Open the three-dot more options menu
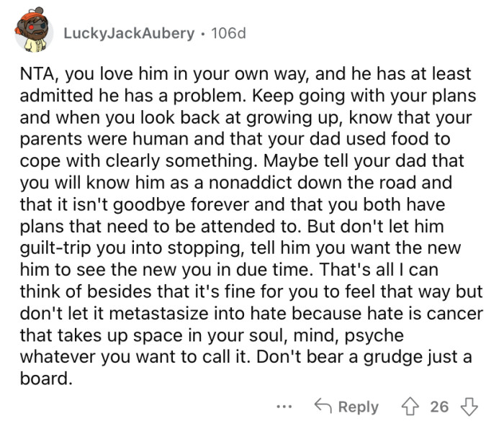This screenshot has height=426, width=504. (284, 407)
